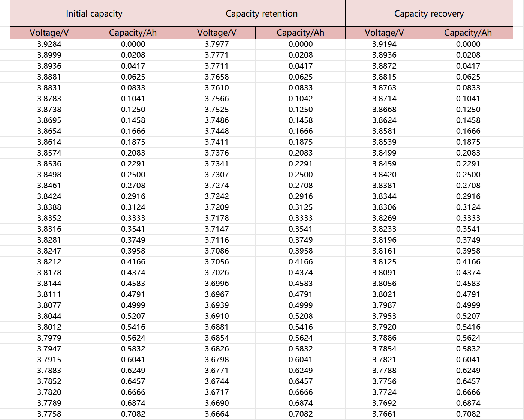Viewport: 524px width, 420px height.
Task: Select the capacity cell 0.3125
Action: pos(301,207)
